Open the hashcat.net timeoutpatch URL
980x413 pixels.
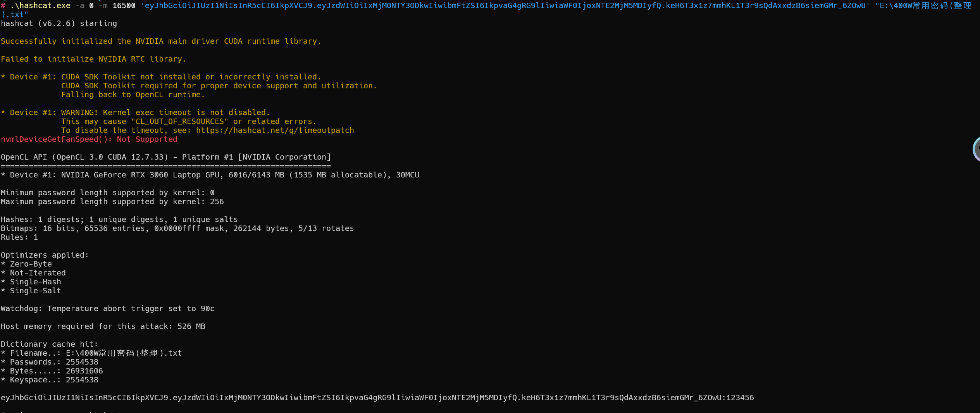click(275, 130)
